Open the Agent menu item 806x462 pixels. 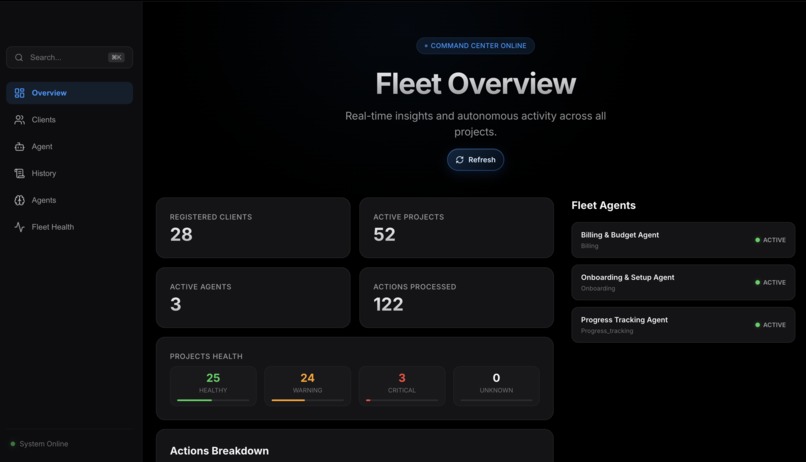(69, 146)
